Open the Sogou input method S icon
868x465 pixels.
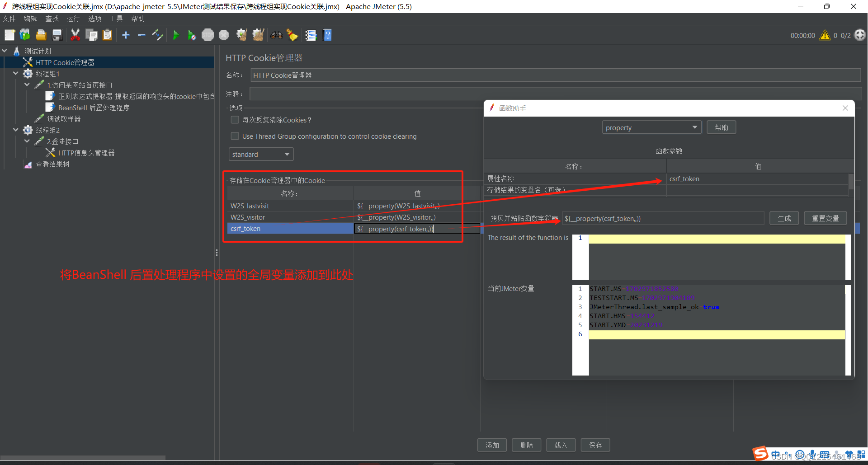[x=760, y=453]
